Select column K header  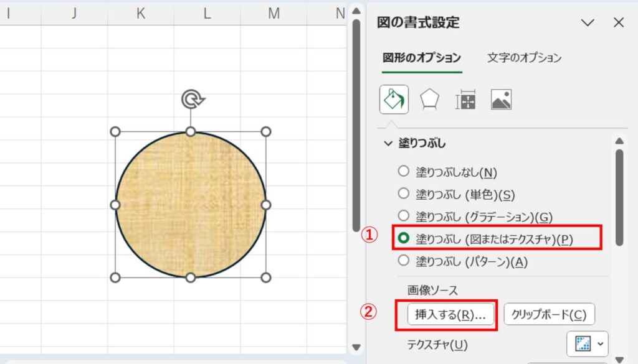(140, 12)
